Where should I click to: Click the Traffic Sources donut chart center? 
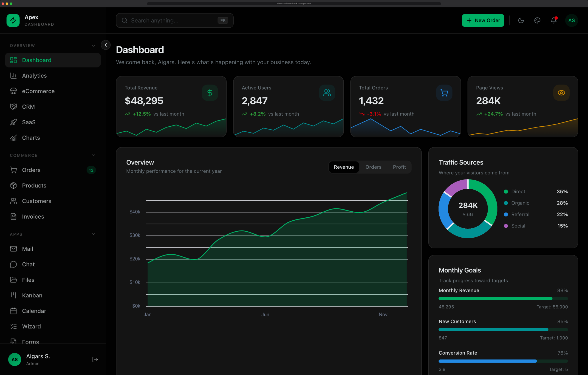[x=468, y=209]
